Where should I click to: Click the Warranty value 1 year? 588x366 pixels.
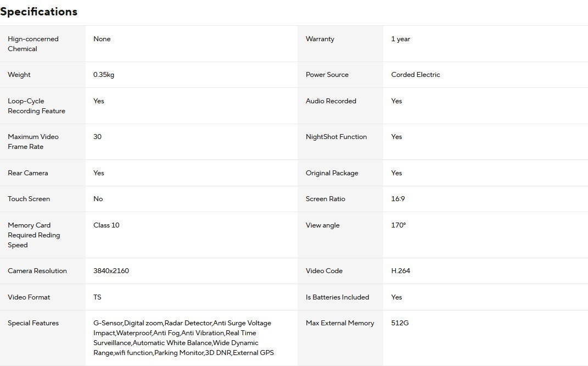[401, 39]
